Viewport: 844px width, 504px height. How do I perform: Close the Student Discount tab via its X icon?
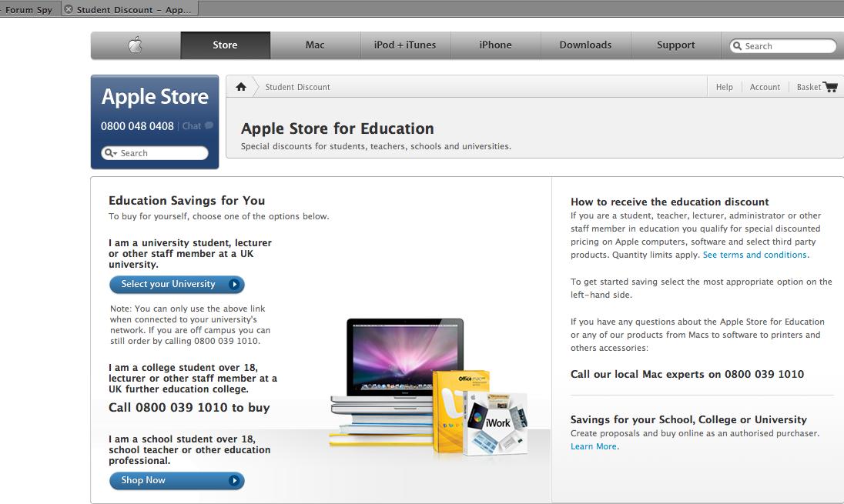pyautogui.click(x=69, y=9)
